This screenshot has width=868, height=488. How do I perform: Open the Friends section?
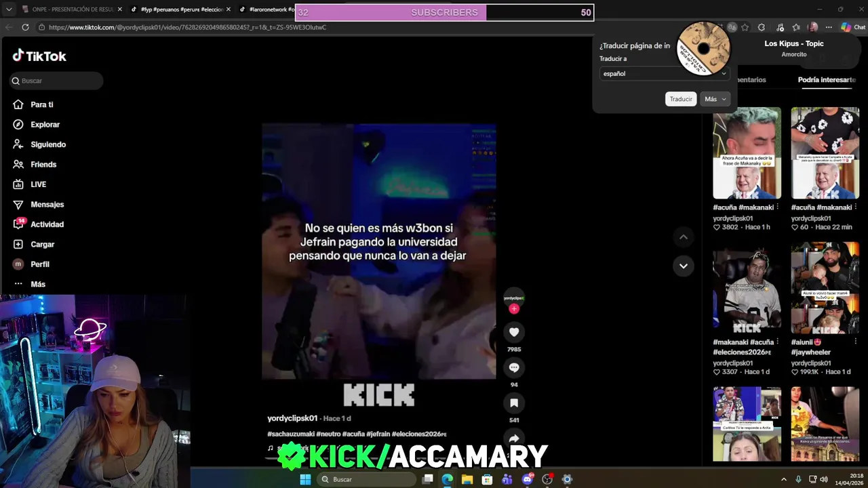(x=35, y=164)
